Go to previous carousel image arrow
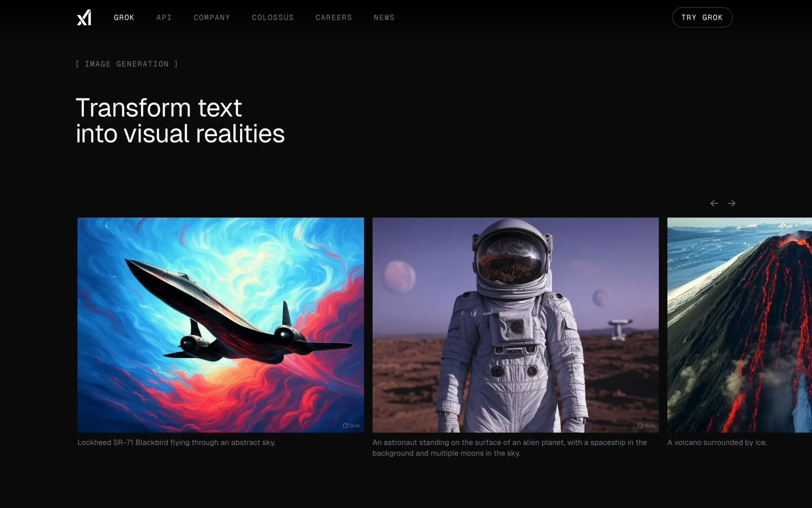812x508 pixels. pos(714,204)
